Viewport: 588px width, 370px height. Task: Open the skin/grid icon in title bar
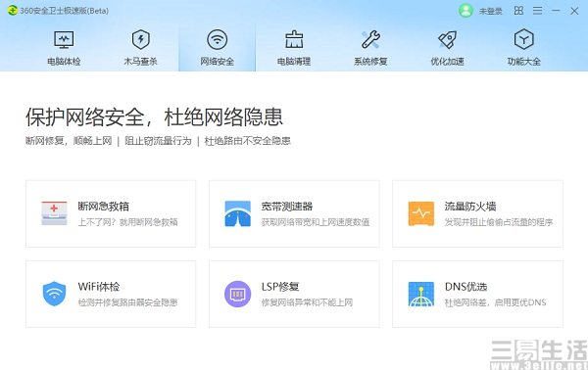[x=518, y=11]
